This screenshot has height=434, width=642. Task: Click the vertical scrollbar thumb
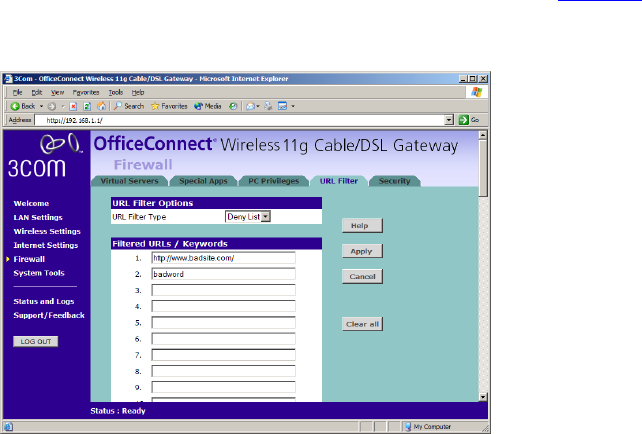[x=483, y=168]
